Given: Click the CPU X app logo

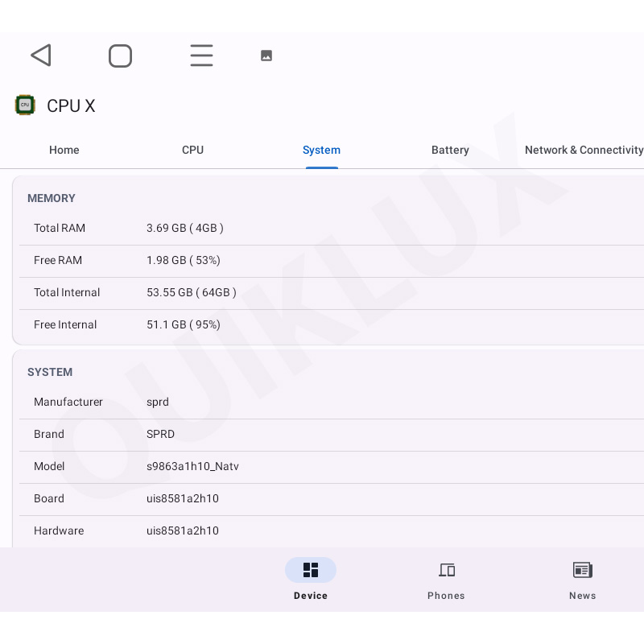Looking at the screenshot, I should [x=25, y=105].
